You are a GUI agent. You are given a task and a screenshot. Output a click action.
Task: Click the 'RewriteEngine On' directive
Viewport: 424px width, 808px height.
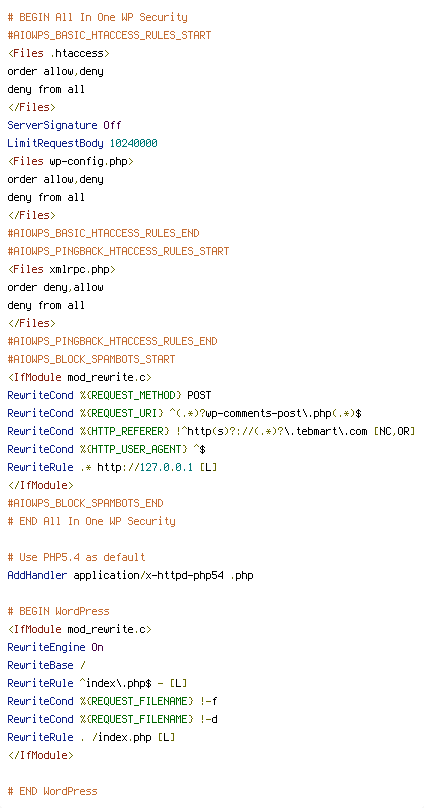click(x=55, y=647)
